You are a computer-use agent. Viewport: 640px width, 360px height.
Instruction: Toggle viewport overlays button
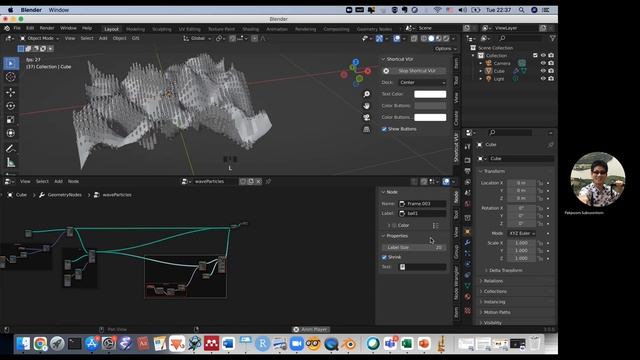pos(397,38)
